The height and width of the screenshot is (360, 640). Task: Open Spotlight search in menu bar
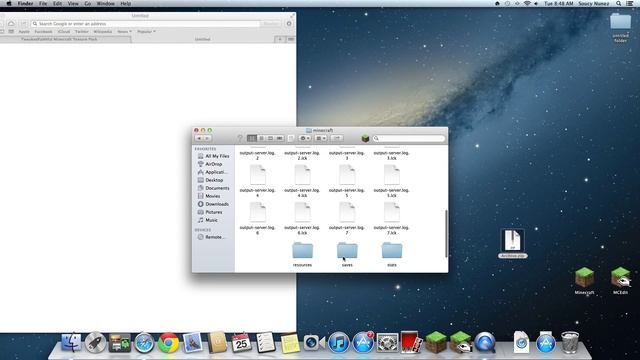pos(619,3)
